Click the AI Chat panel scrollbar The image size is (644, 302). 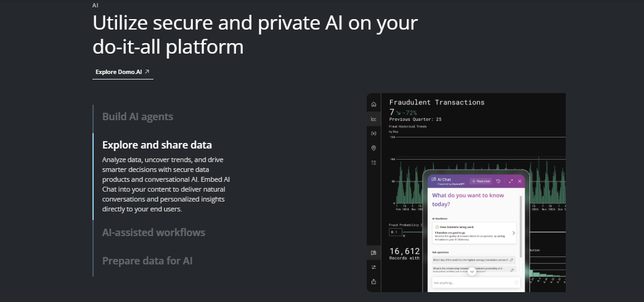(521, 226)
